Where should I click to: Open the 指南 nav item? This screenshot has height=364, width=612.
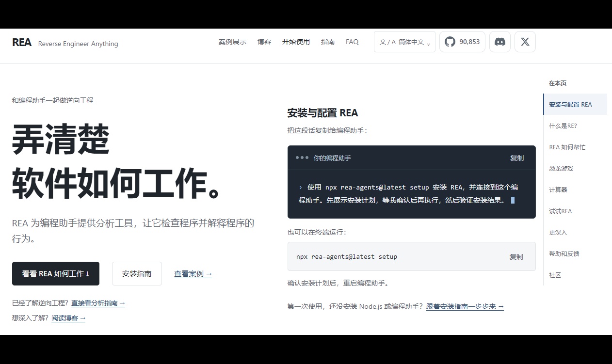pos(328,42)
